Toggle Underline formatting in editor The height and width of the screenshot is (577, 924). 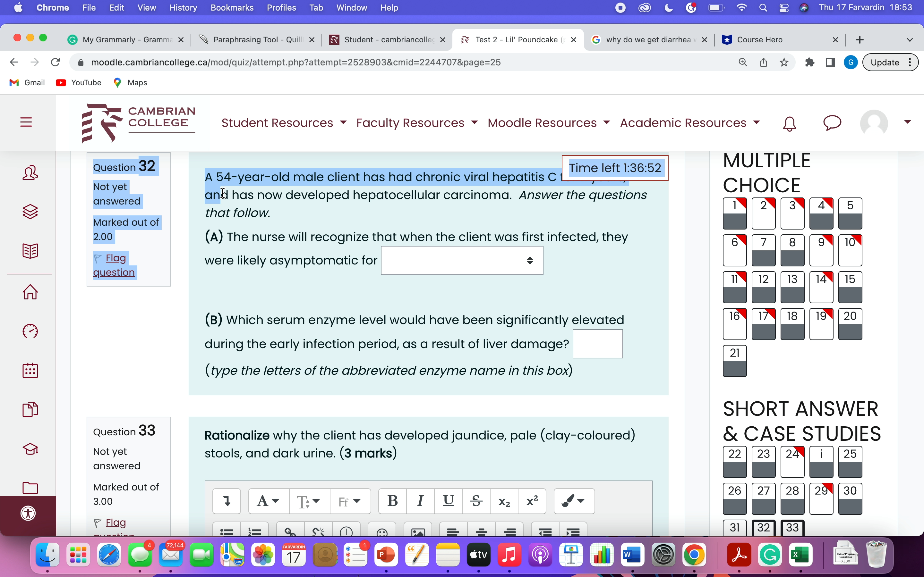click(448, 501)
